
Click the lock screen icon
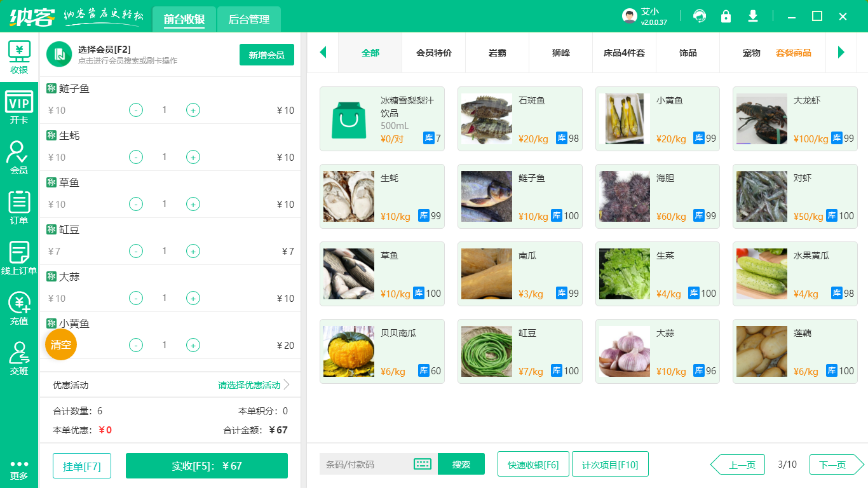pos(726,16)
